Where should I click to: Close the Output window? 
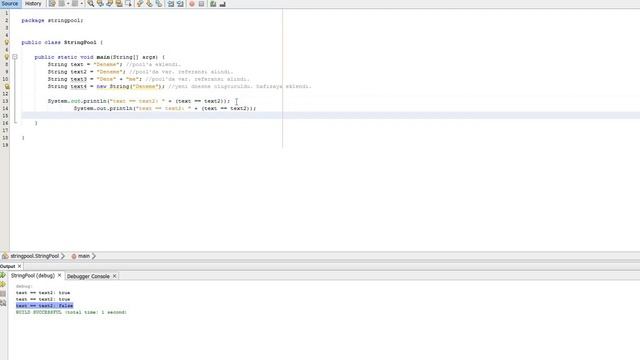20,266
